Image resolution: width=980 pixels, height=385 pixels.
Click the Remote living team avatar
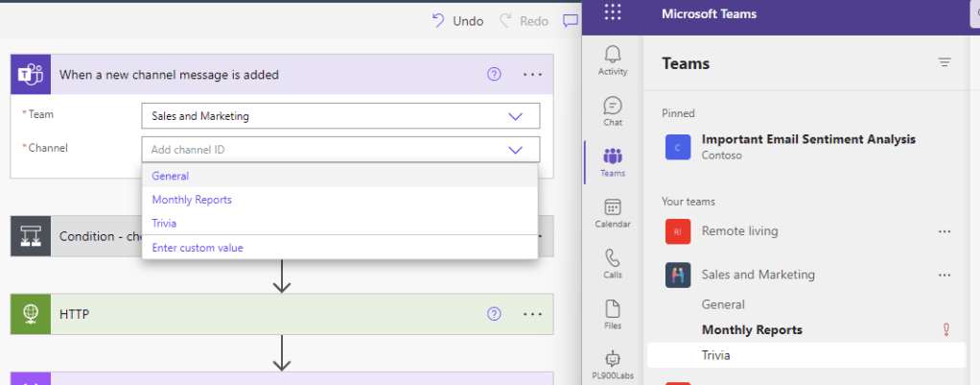coord(678,231)
